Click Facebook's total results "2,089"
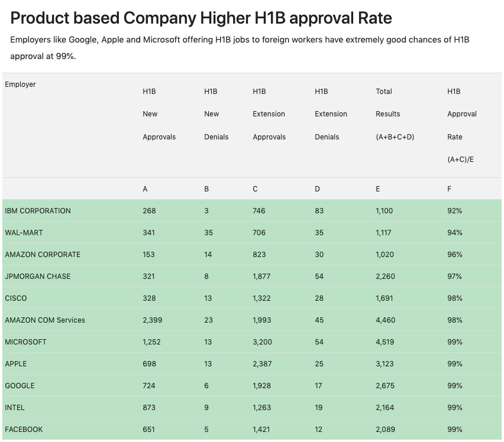This screenshot has height=442, width=504. click(385, 429)
